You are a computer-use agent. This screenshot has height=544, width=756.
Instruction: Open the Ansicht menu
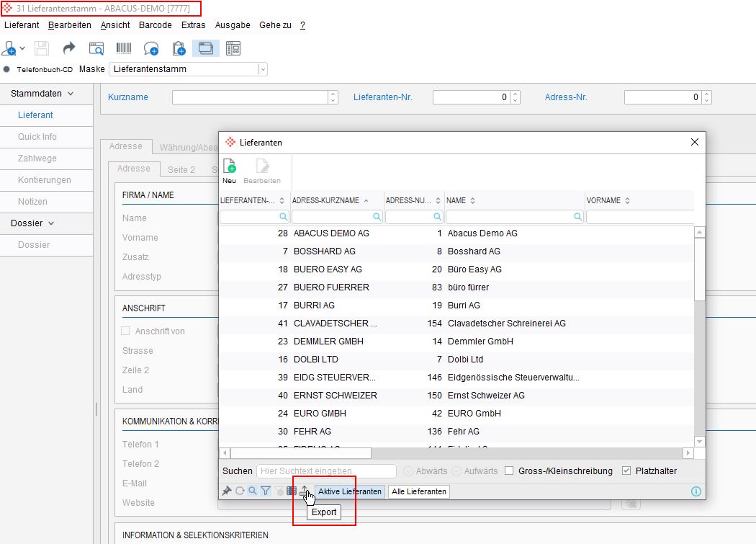click(115, 25)
